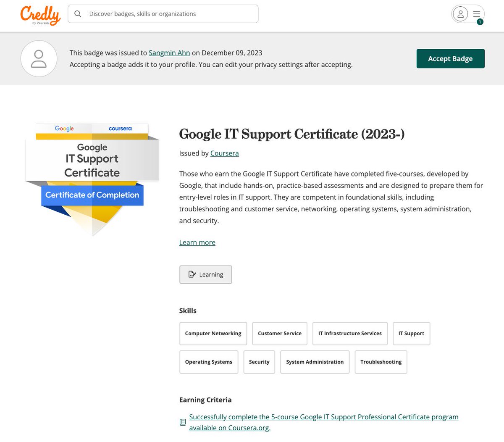Screen dimensions: 504x442
Task: Select the Troubleshooting skill tag
Action: point(381,362)
